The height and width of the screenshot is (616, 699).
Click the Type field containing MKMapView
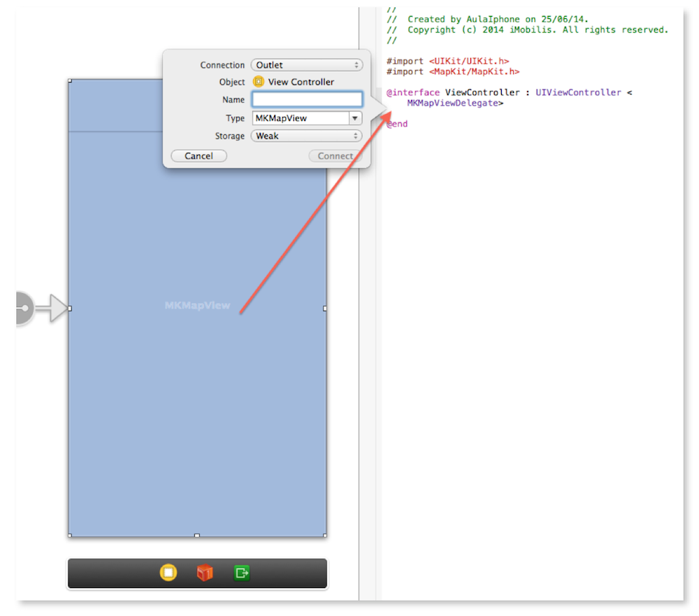pyautogui.click(x=300, y=118)
